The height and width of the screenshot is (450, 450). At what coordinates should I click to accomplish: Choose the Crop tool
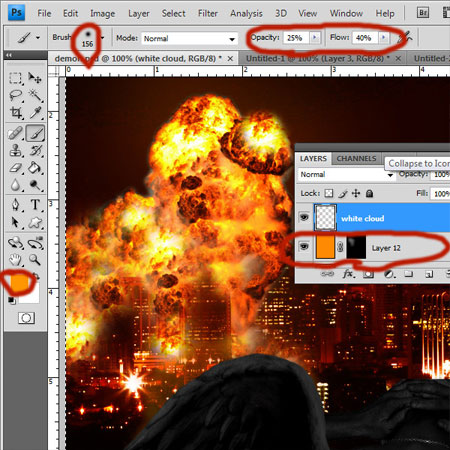16,113
